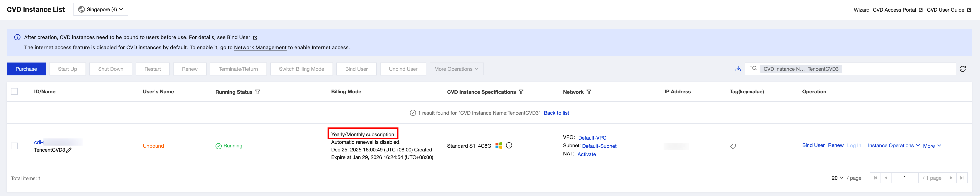Open the Singapore (4) region dropdown
The height and width of the screenshot is (196, 980).
coord(101,10)
